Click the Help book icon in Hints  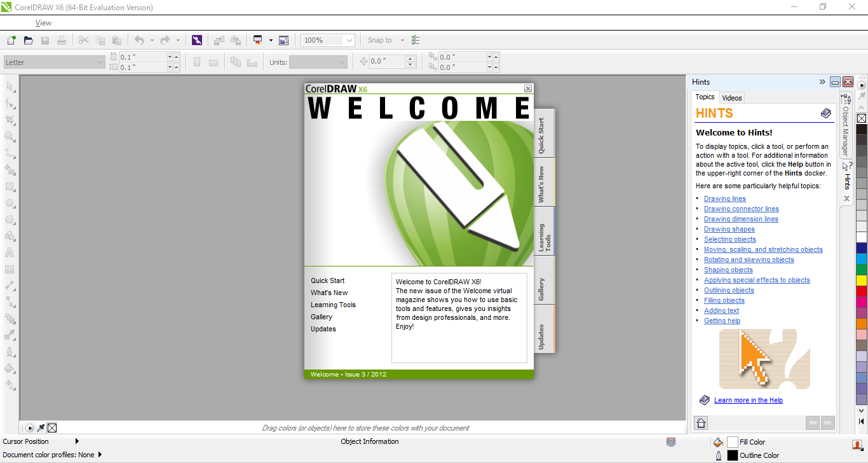click(x=825, y=113)
